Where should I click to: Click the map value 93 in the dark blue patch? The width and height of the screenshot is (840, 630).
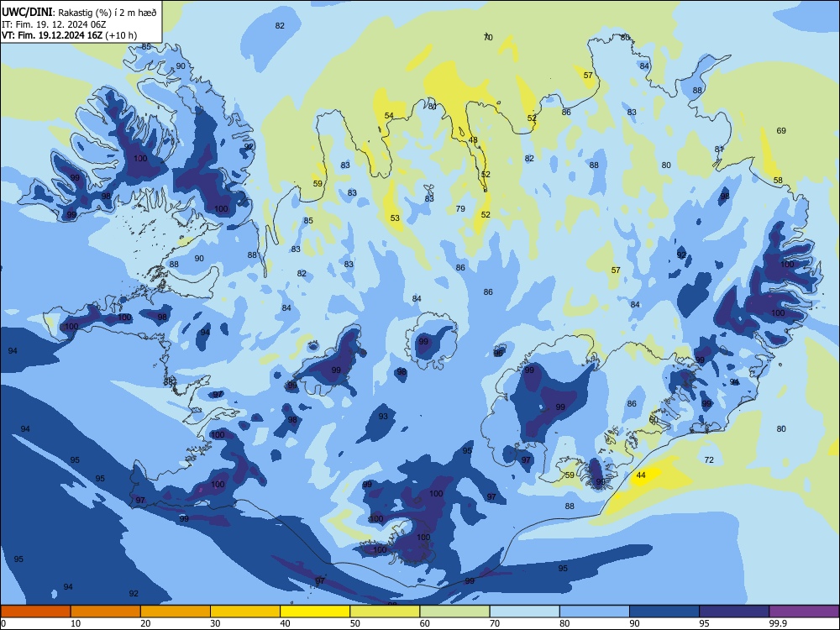pos(383,417)
